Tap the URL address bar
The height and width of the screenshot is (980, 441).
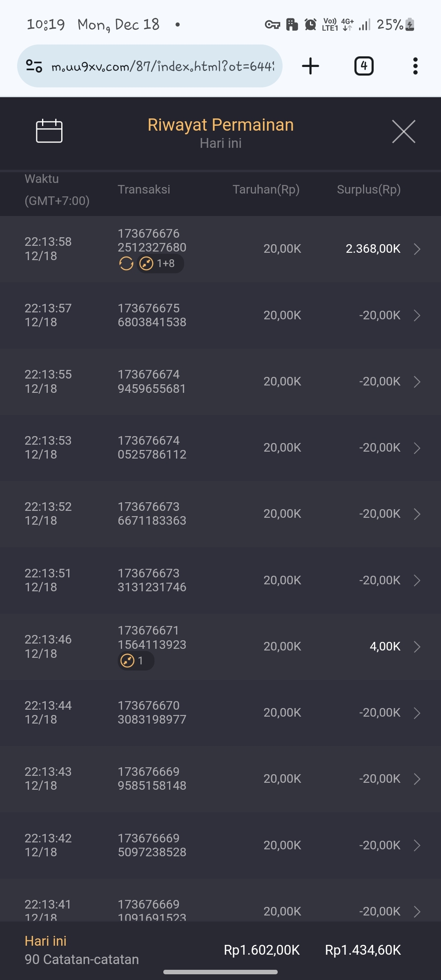(163, 66)
